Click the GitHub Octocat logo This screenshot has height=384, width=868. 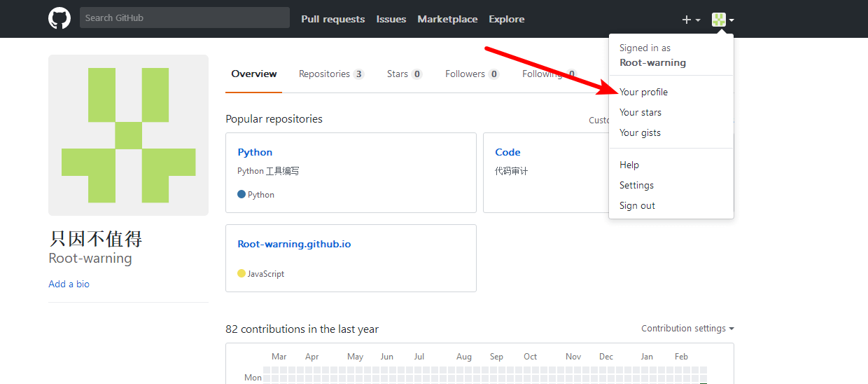click(59, 18)
